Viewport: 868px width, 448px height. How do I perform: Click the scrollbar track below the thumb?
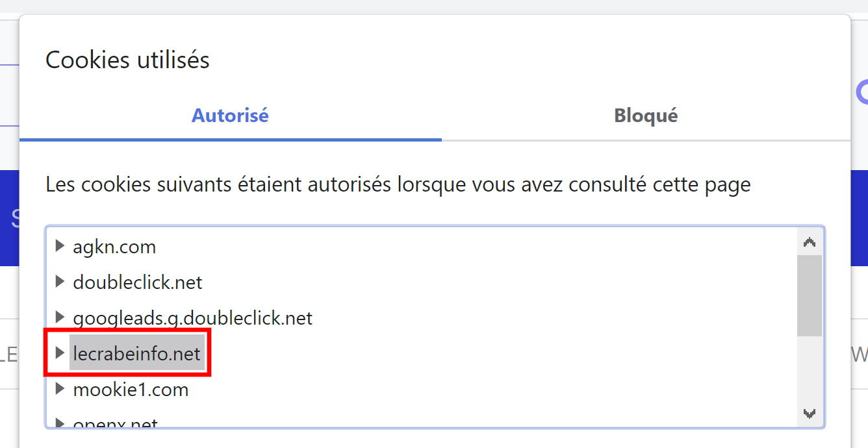[810, 368]
